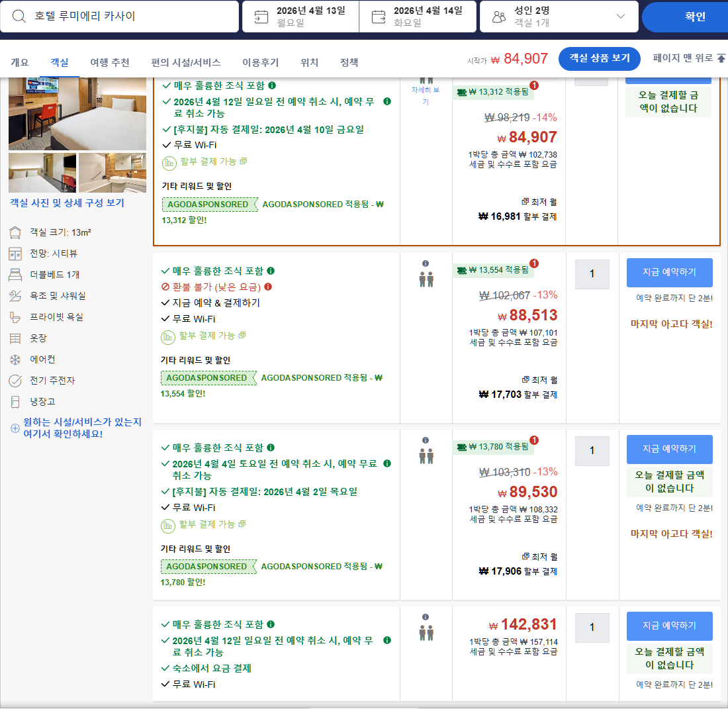This screenshot has height=709, width=728.
Task: Click 최저 월 ₩17,906 할부 결제 link
Action: coord(518,565)
